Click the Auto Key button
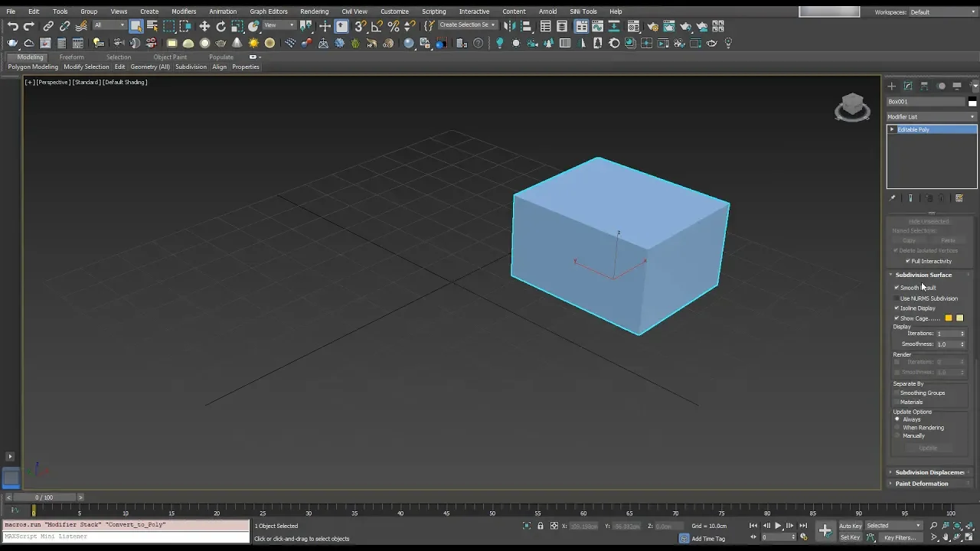 coord(850,526)
